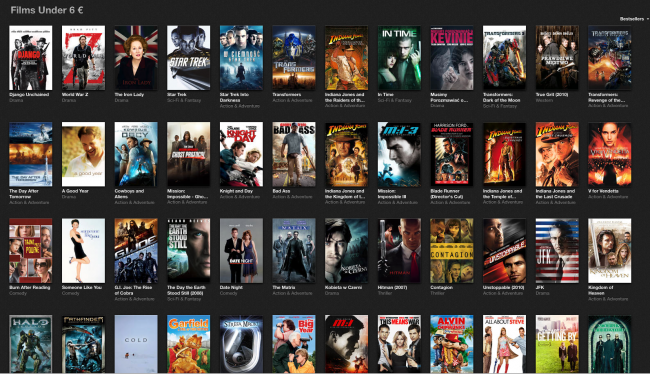This screenshot has height=374, width=650.
Task: Open The Iron Lady poster
Action: pyautogui.click(x=136, y=58)
